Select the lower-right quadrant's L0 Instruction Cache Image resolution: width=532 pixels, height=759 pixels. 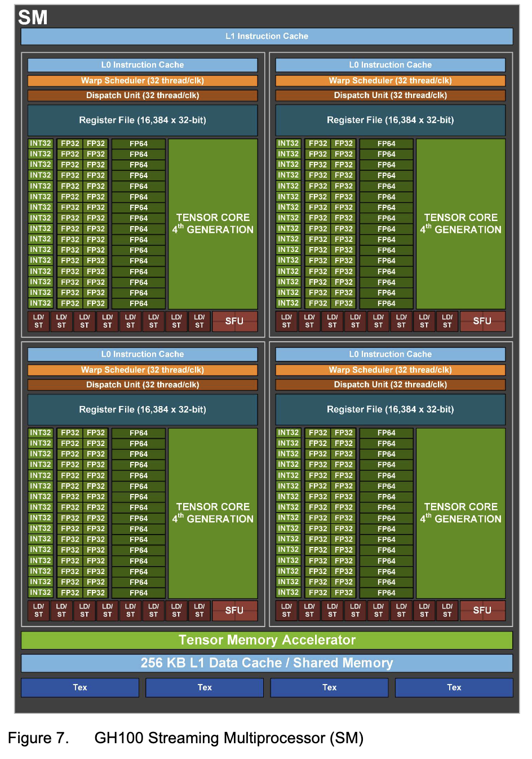pos(390,354)
